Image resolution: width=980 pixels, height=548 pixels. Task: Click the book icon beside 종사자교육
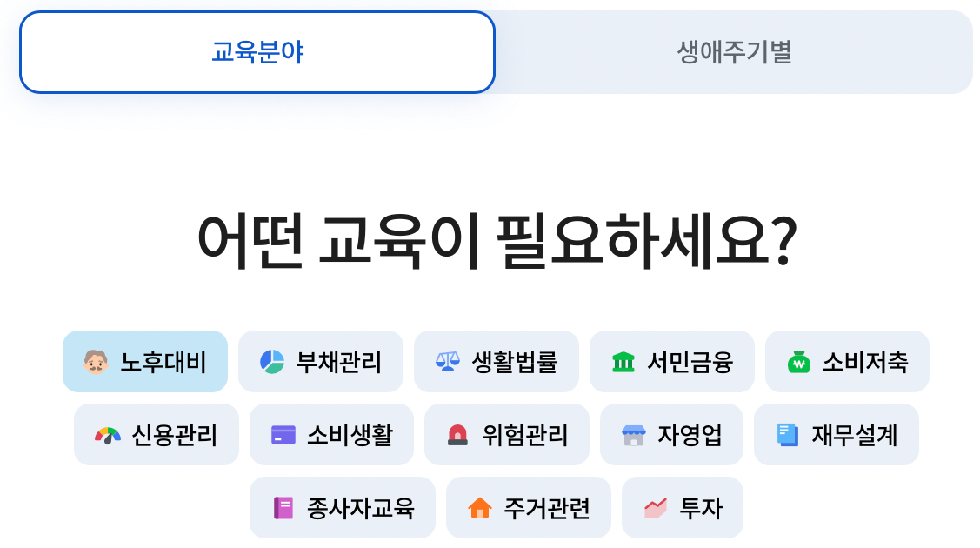[x=281, y=506]
